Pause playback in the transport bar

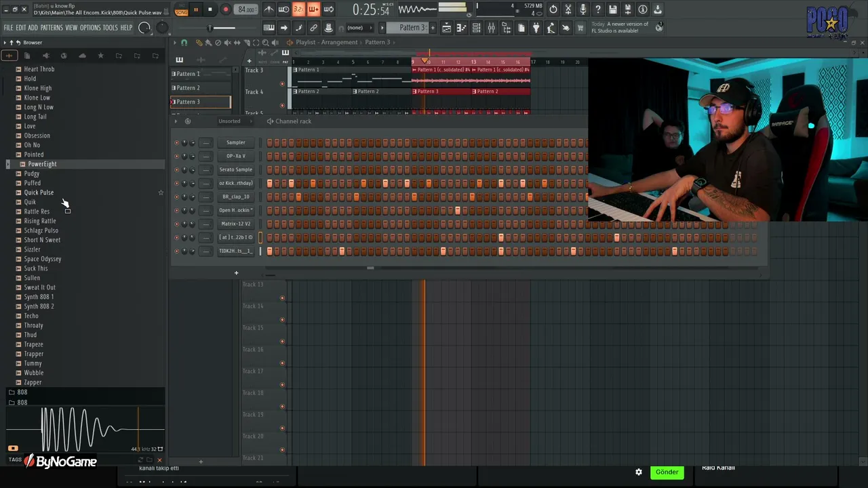click(x=195, y=9)
